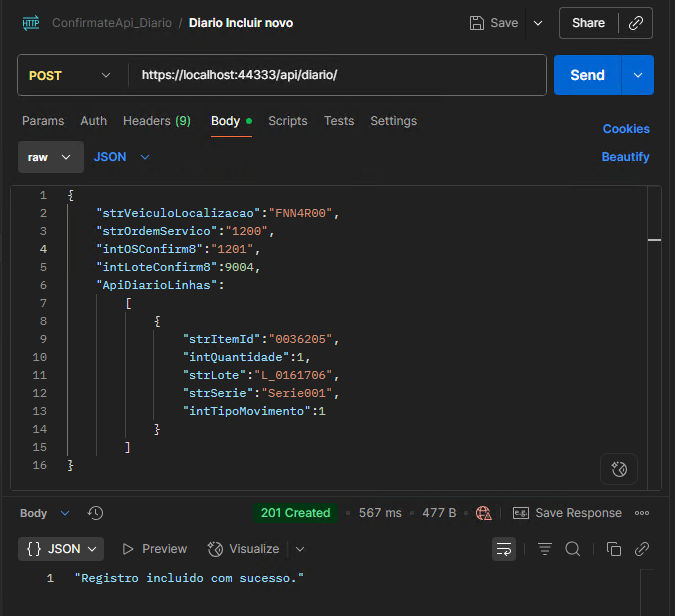Switch to the Scripts tab

(x=288, y=121)
